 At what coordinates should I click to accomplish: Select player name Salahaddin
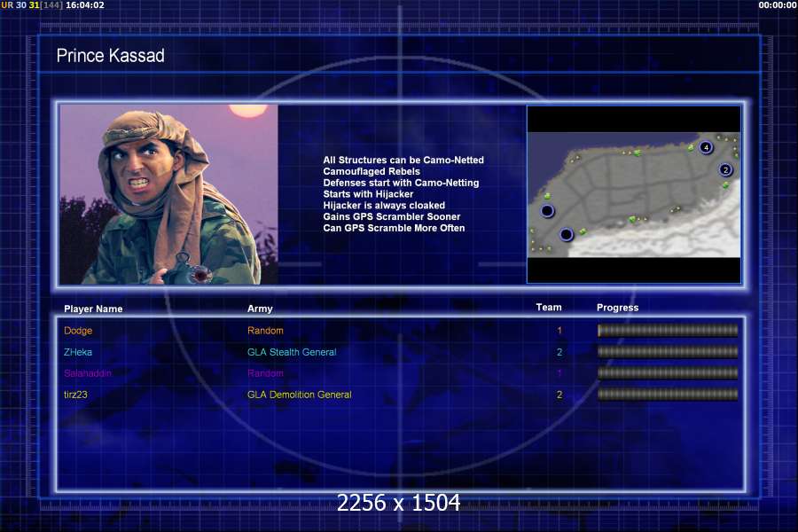88,373
